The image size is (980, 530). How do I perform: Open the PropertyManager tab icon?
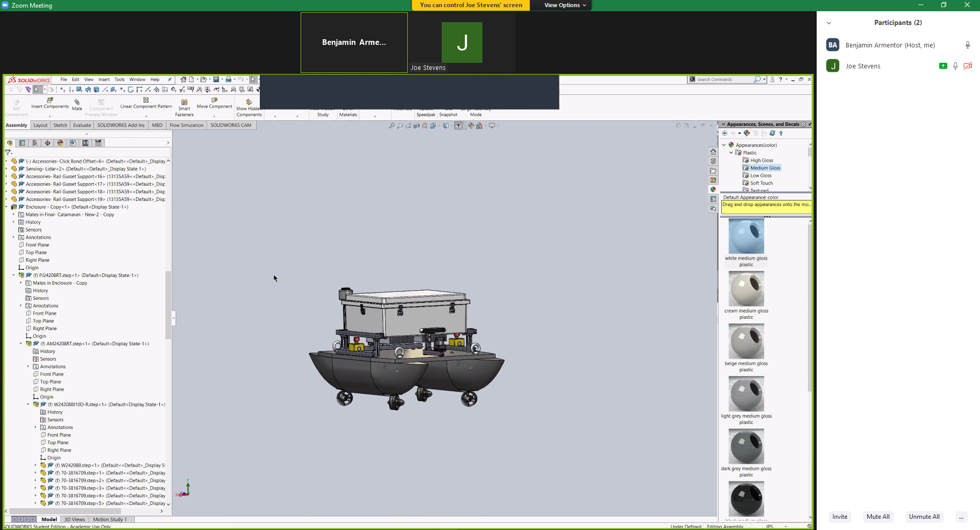[22, 143]
